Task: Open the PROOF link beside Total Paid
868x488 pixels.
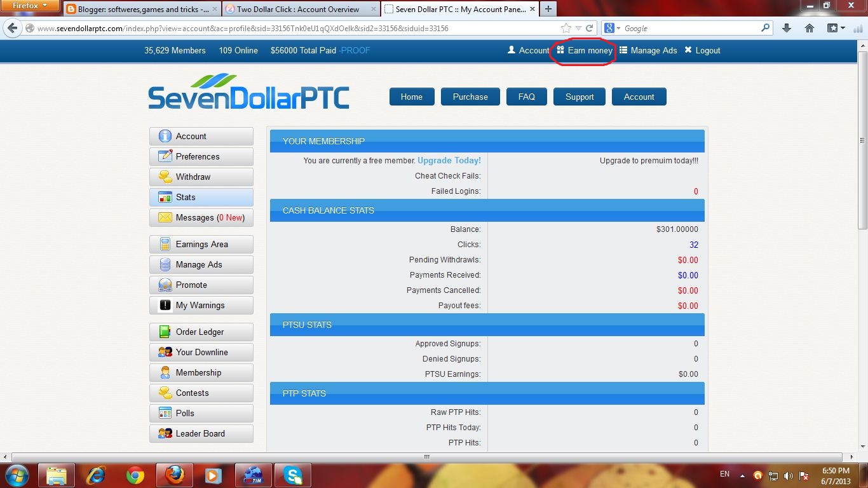Action: (354, 50)
